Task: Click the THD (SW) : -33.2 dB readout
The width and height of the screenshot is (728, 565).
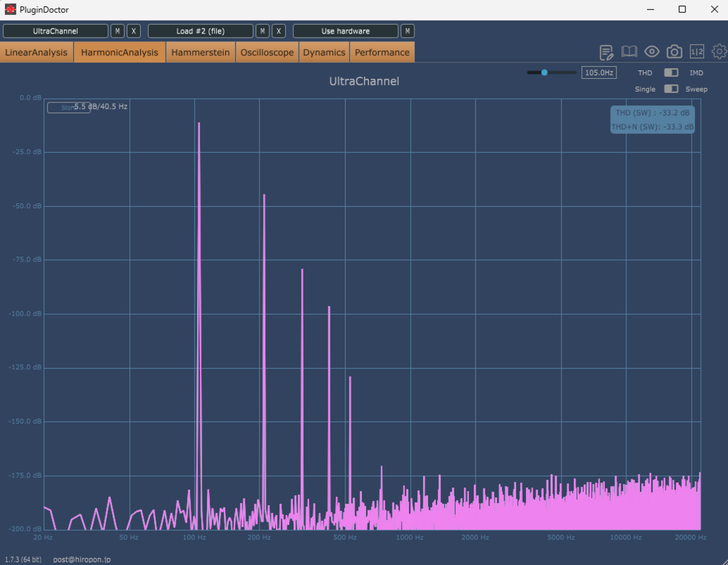Action: tap(653, 113)
